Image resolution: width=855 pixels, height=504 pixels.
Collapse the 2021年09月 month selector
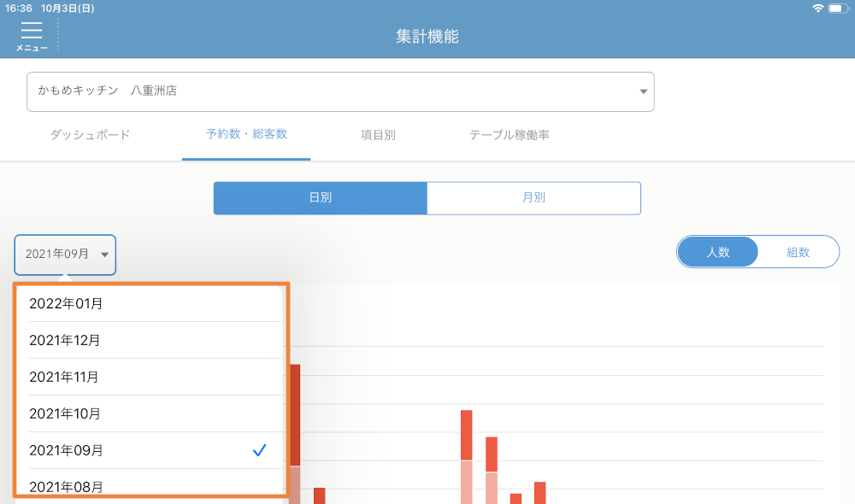(65, 255)
